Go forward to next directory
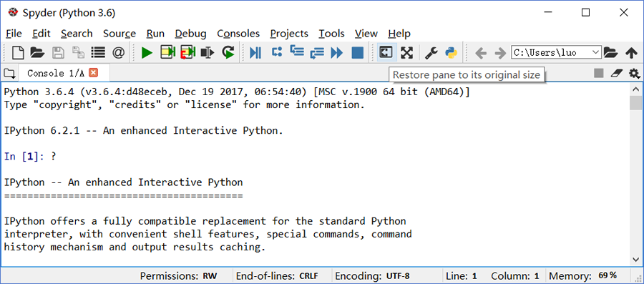The image size is (644, 284). [500, 52]
